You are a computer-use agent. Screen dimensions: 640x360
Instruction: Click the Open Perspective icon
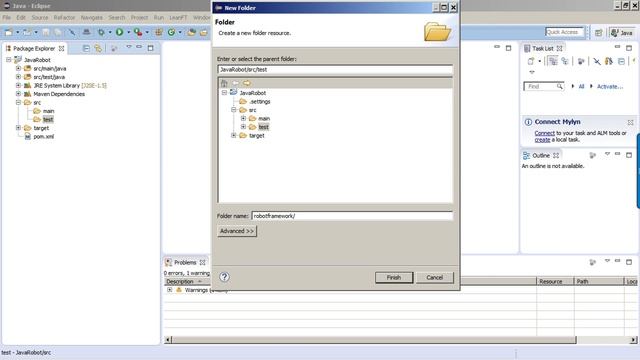pos(598,33)
